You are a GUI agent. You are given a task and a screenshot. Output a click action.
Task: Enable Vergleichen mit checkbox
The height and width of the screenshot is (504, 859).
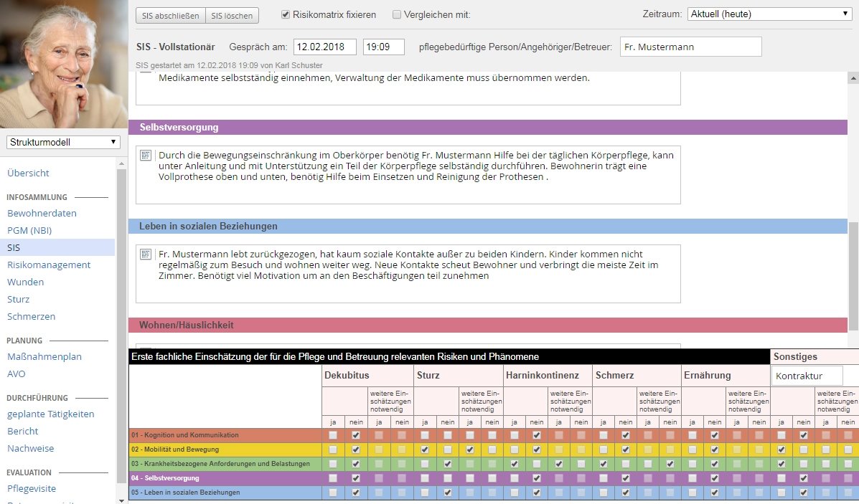397,15
